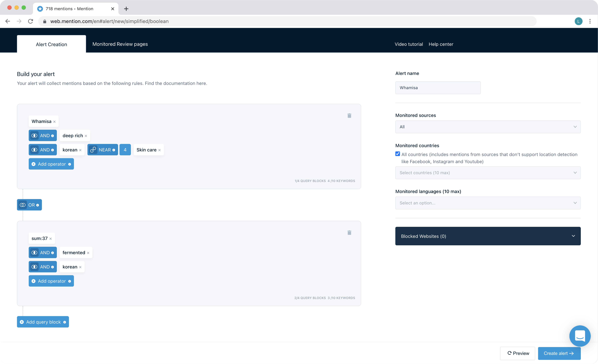Click the plus icon on Add query block

[x=22, y=322]
